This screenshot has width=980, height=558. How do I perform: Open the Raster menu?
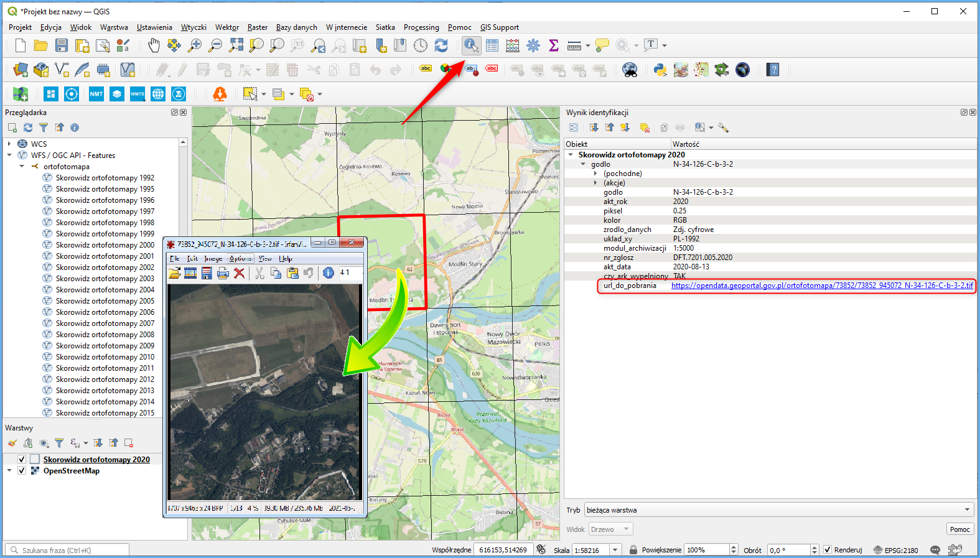[258, 27]
